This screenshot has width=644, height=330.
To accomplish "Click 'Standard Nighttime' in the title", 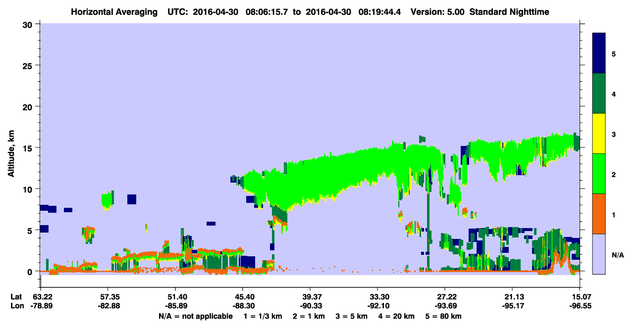I will tap(509, 11).
